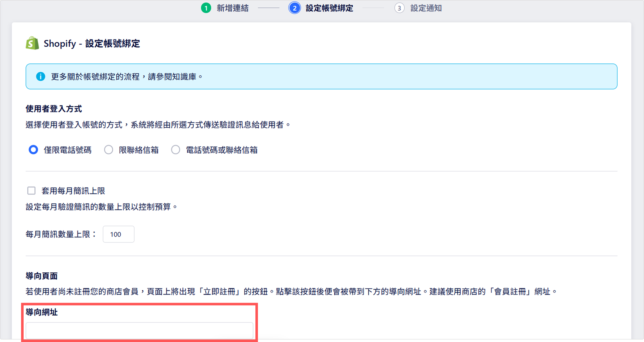Click the 僅限電話號碼 label text
Image resolution: width=644 pixels, height=342 pixels.
[x=67, y=150]
